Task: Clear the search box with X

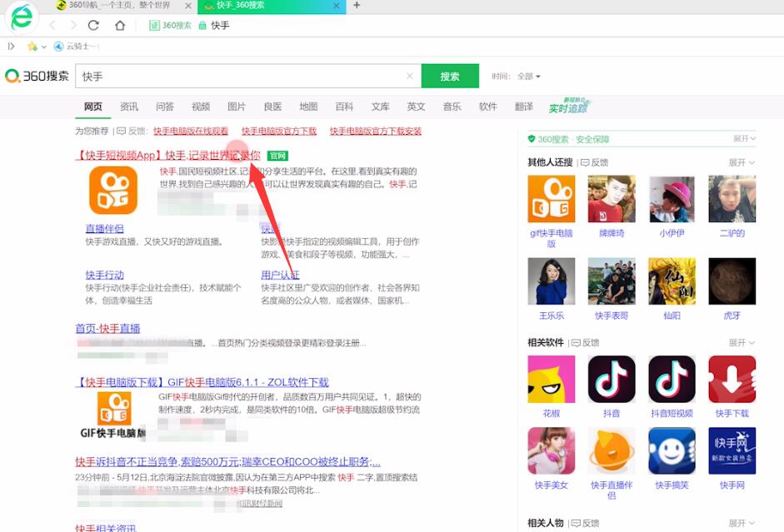Action: (410, 76)
